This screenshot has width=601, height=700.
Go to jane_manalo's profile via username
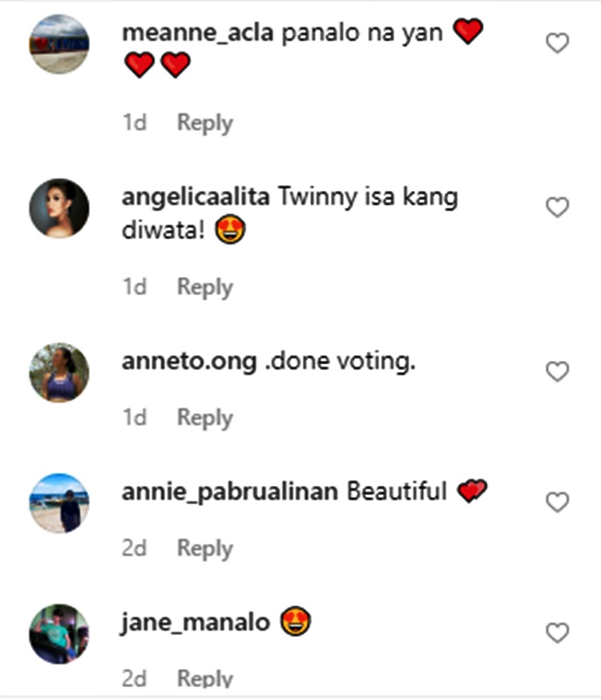[196, 622]
